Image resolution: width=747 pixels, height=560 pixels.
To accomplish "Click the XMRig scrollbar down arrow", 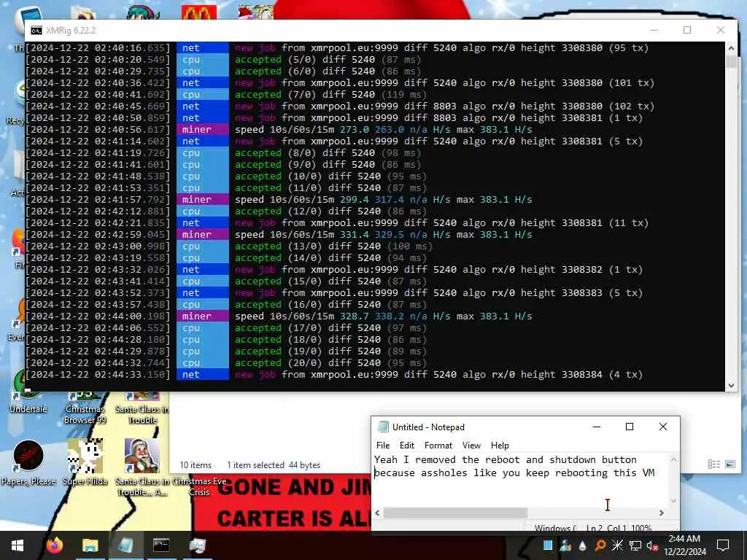I will pos(731,385).
